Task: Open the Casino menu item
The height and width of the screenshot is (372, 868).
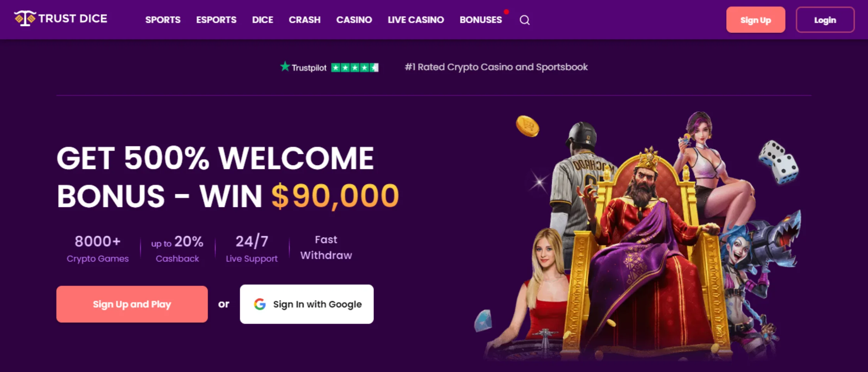Action: click(354, 20)
